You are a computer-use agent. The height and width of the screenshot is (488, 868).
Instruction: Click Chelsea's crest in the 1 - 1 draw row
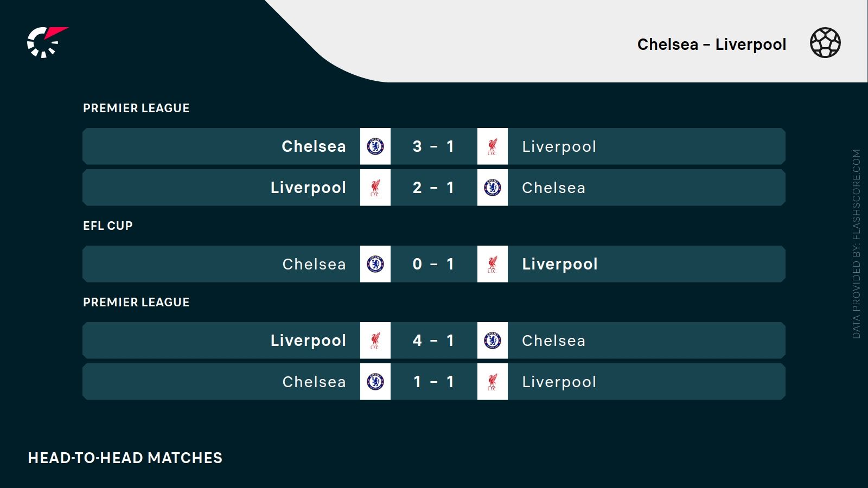[x=375, y=382]
